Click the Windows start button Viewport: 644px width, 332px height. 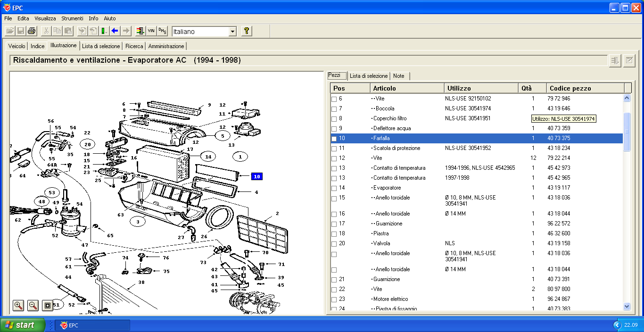[x=22, y=325]
